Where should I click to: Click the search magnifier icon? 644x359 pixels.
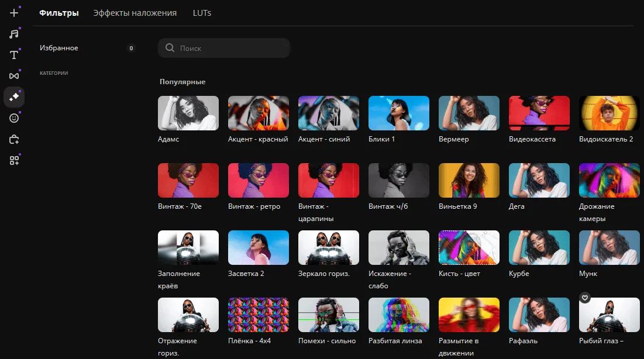tap(170, 48)
